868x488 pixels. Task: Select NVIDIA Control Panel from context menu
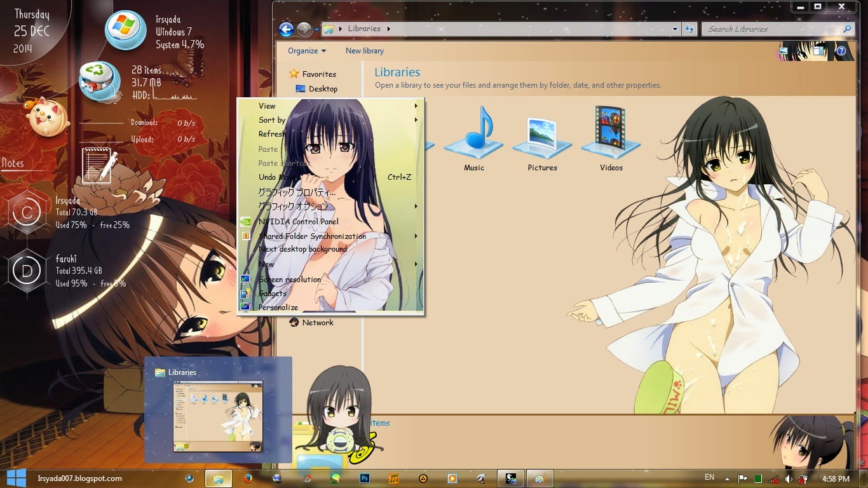[298, 222]
